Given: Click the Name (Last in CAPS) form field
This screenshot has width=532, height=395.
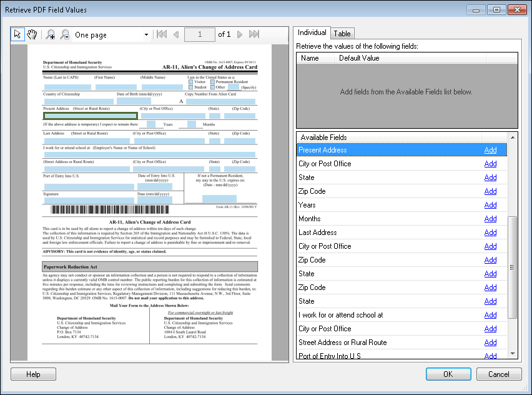Looking at the screenshot, I should coord(67,87).
